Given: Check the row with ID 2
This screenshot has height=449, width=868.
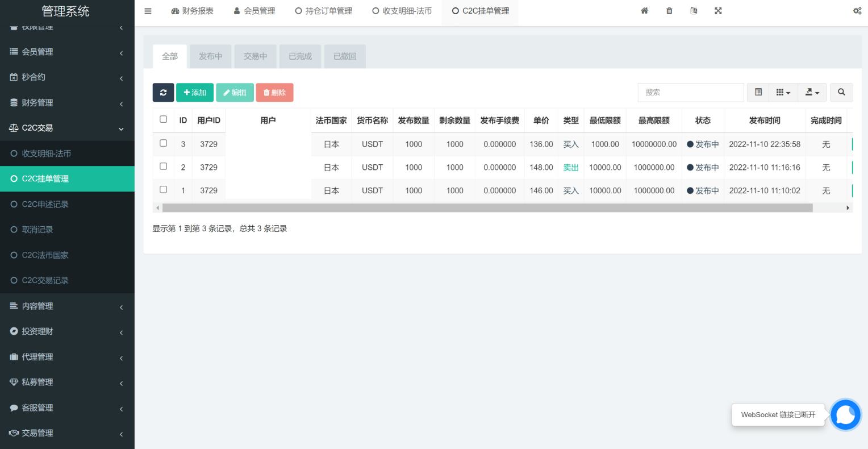Looking at the screenshot, I should tap(164, 167).
